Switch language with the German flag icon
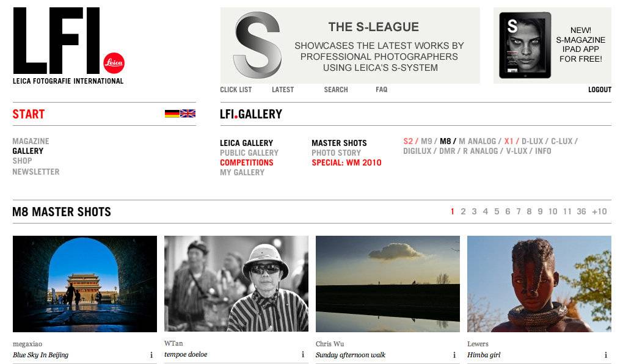 [172, 114]
